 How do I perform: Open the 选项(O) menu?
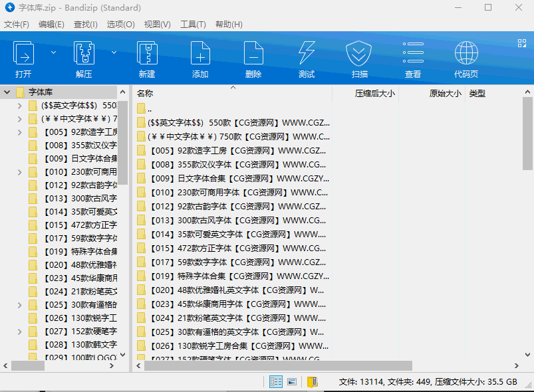(x=120, y=25)
